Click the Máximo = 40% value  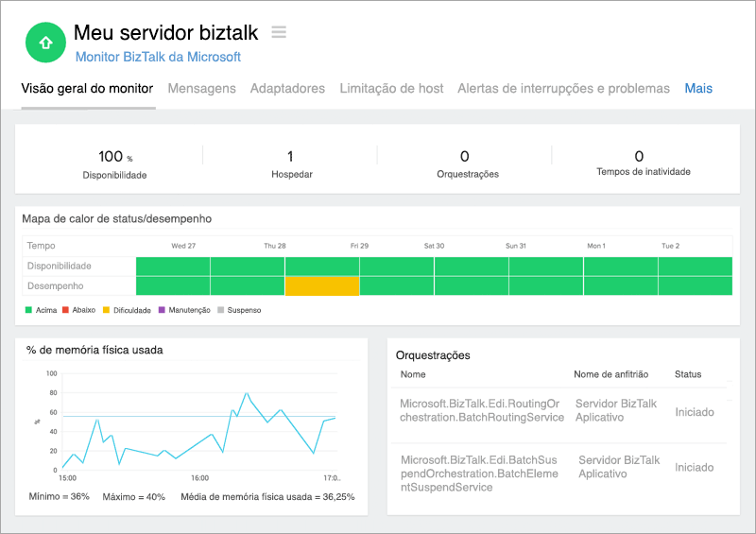pos(133,496)
